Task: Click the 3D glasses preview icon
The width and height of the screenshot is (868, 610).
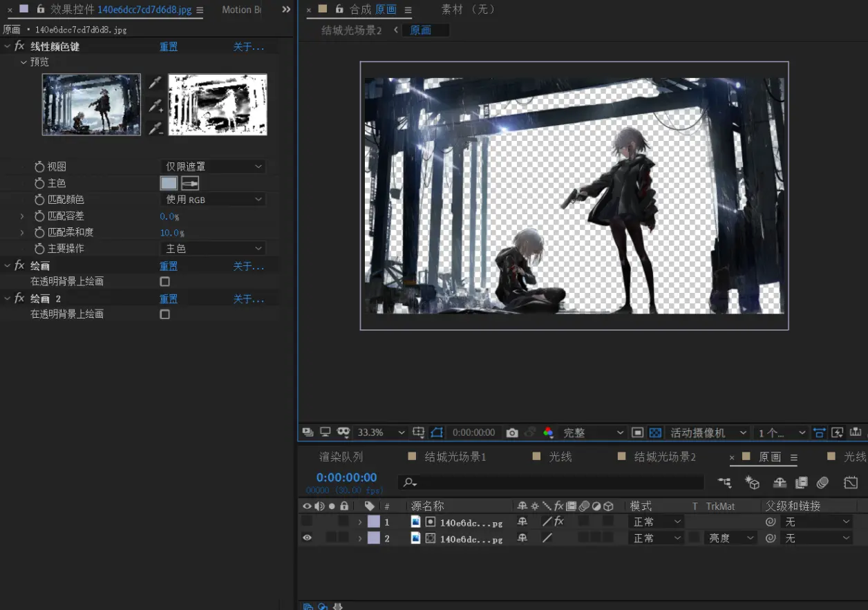Action: coord(343,432)
